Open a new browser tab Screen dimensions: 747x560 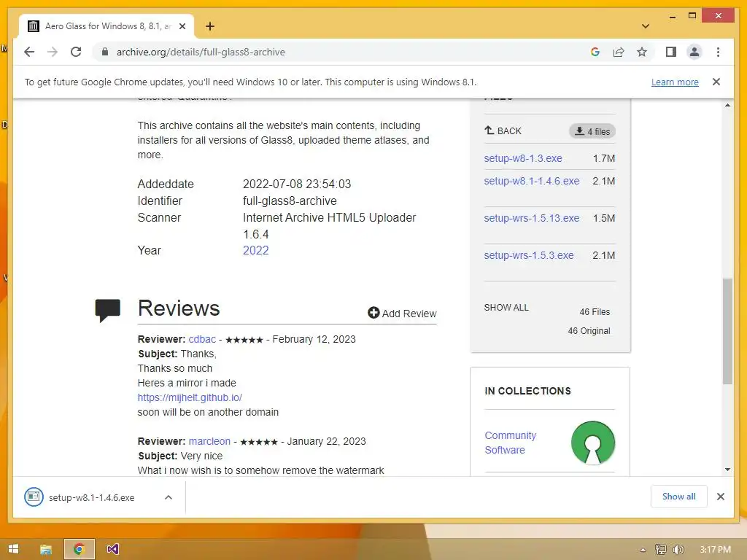point(209,26)
